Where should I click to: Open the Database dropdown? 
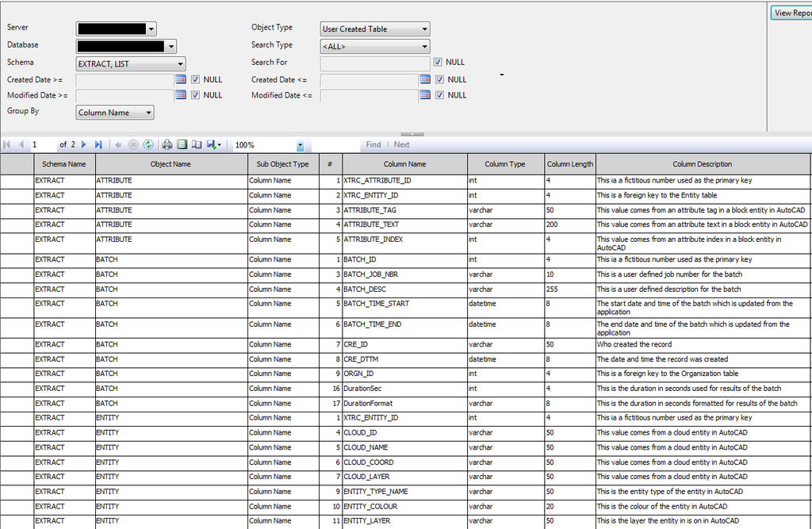coord(126,47)
